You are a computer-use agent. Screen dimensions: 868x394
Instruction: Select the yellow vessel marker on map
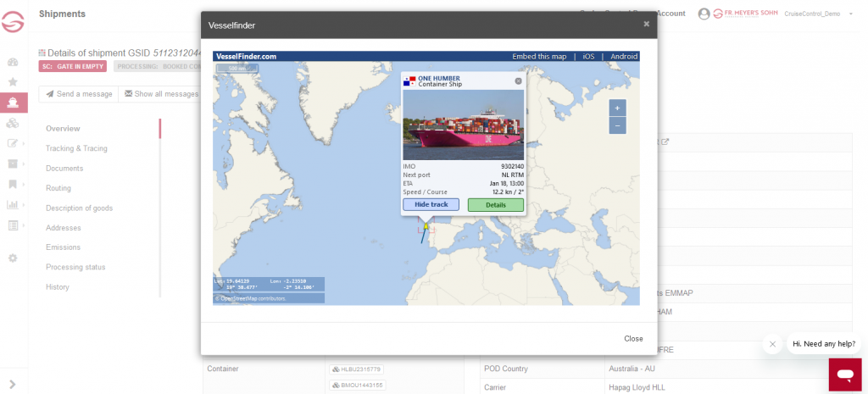426,225
